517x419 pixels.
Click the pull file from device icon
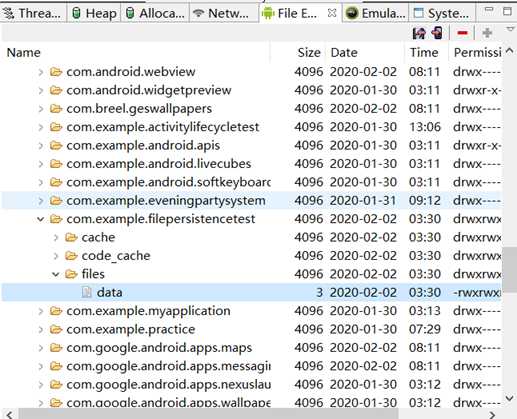pos(419,33)
